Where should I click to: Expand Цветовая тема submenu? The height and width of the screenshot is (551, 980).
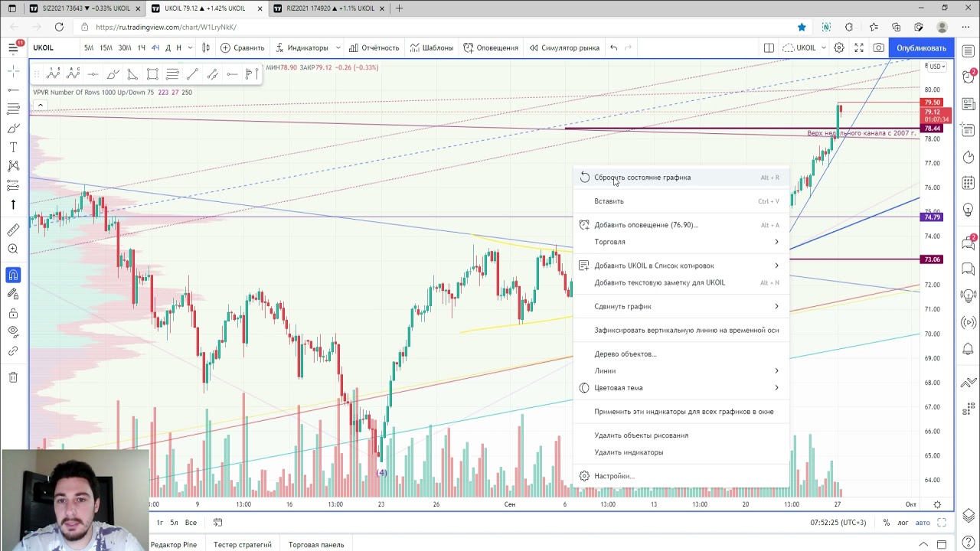681,388
